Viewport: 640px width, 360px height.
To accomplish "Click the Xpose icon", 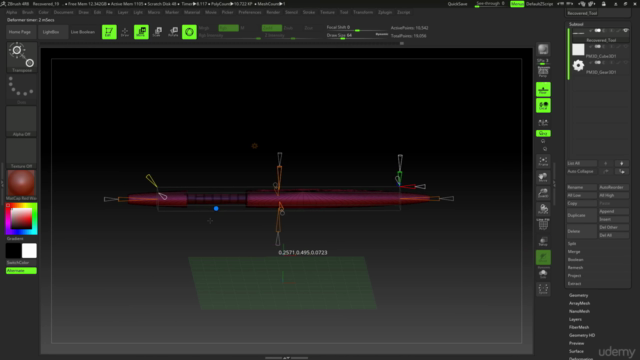I will 543,289.
